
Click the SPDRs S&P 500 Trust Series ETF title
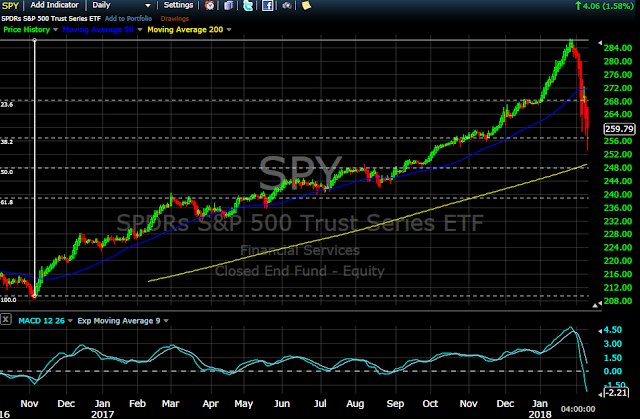(51, 19)
